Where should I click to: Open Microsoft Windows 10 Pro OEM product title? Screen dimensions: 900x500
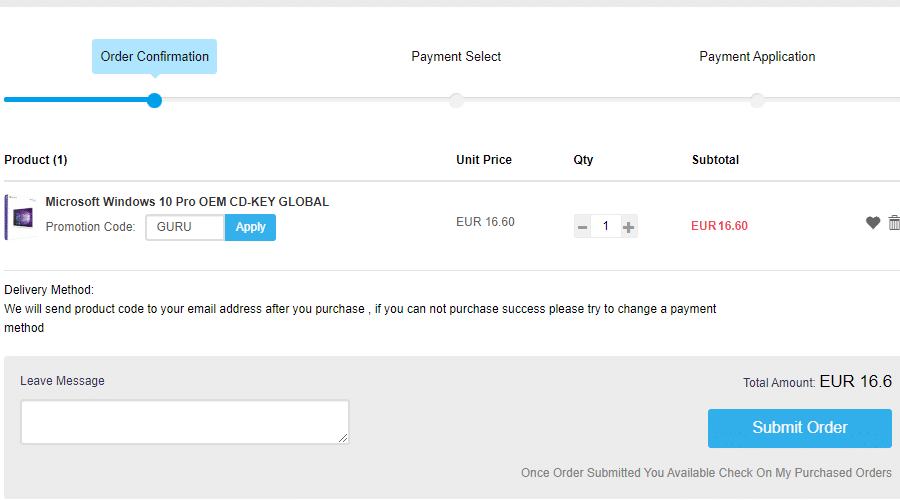tap(187, 202)
